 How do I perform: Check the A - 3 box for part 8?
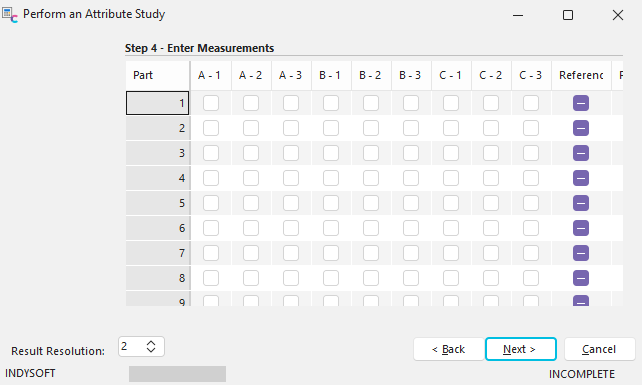(291, 278)
